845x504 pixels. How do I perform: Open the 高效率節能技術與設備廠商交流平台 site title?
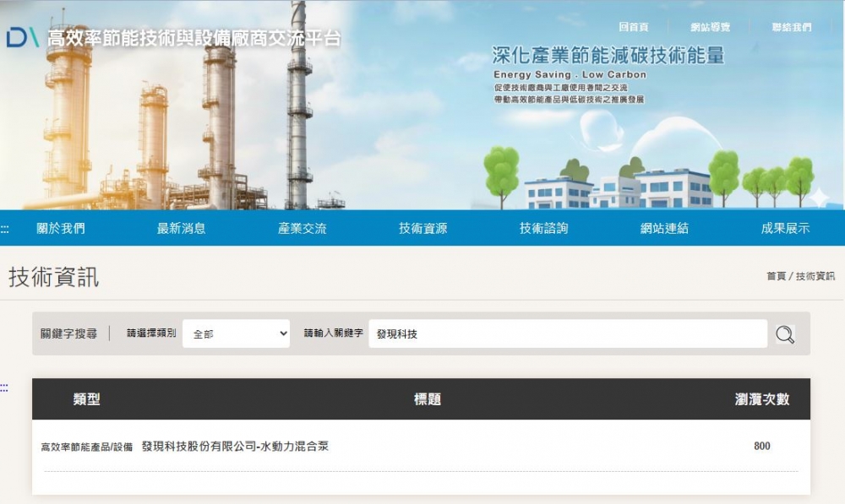[194, 38]
